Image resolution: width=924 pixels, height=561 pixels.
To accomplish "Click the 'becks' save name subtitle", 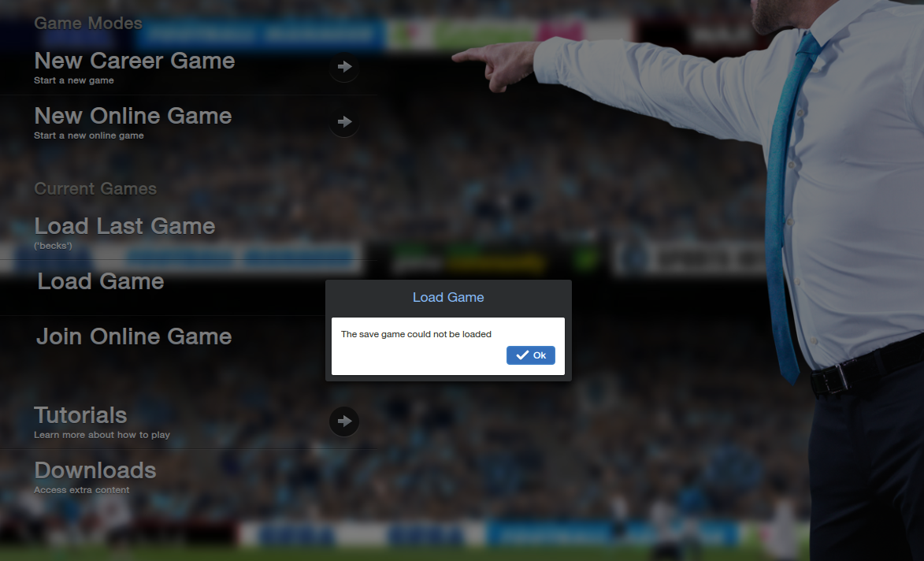I will tap(53, 246).
